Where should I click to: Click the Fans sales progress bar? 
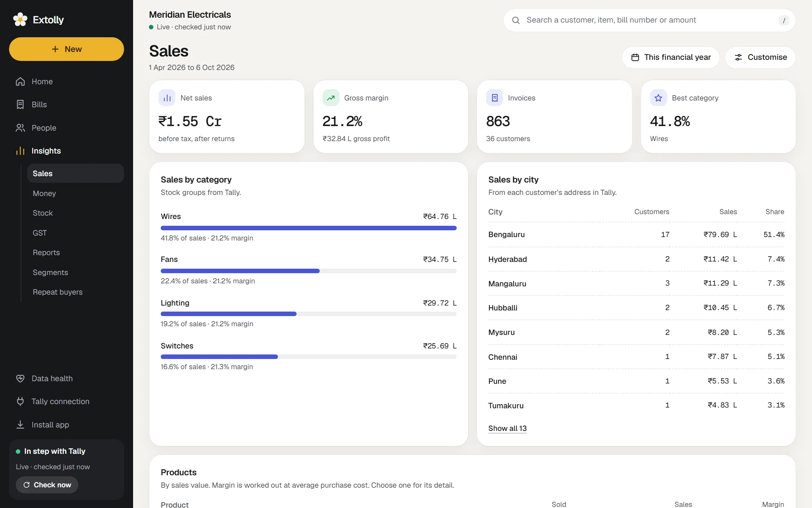(309, 271)
